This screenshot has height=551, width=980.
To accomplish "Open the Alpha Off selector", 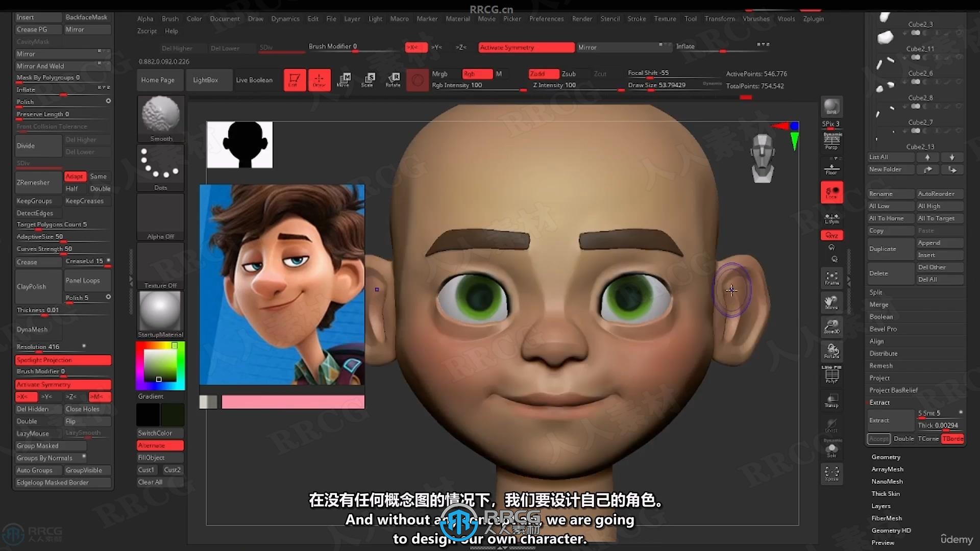I will 161,217.
